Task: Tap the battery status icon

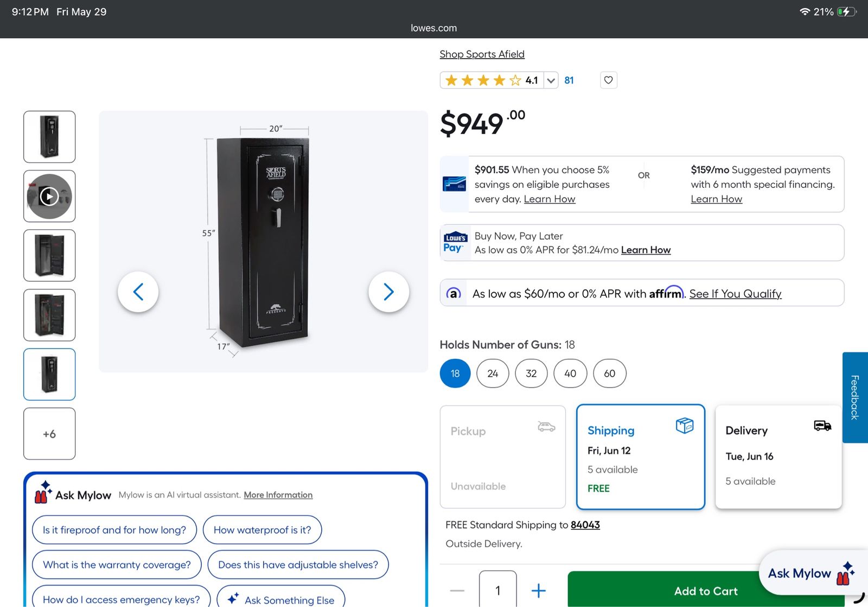Action: [846, 12]
